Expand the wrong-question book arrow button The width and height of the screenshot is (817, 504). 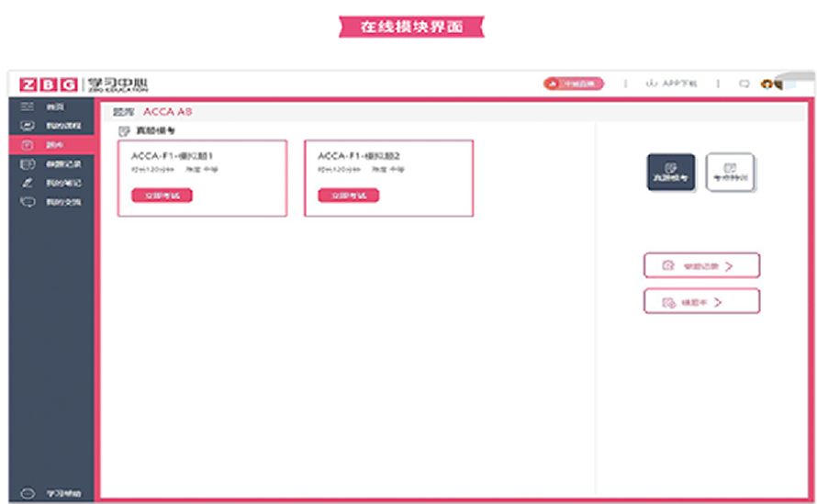coord(702,301)
